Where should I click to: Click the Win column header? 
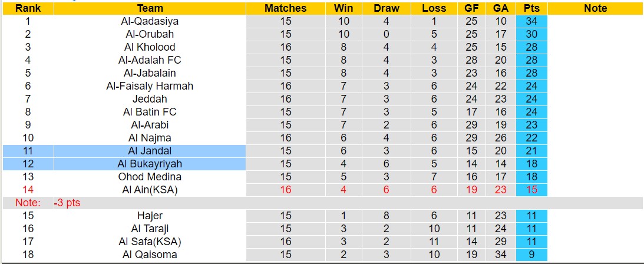(x=343, y=8)
